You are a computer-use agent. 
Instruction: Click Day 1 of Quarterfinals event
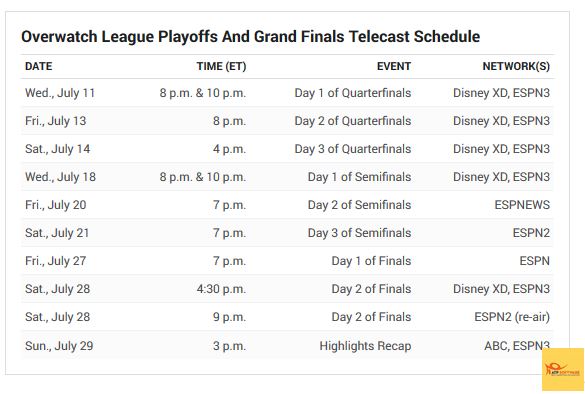[x=353, y=93]
